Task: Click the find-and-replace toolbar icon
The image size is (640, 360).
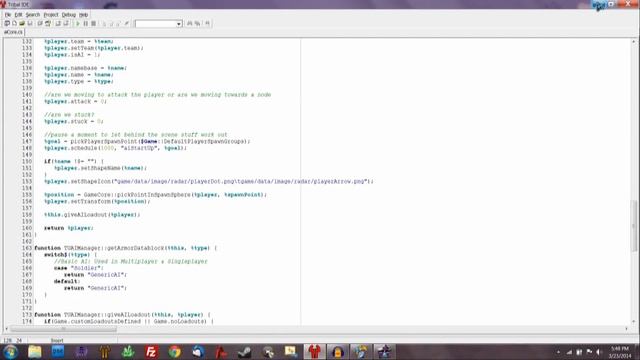Action: click(x=198, y=24)
